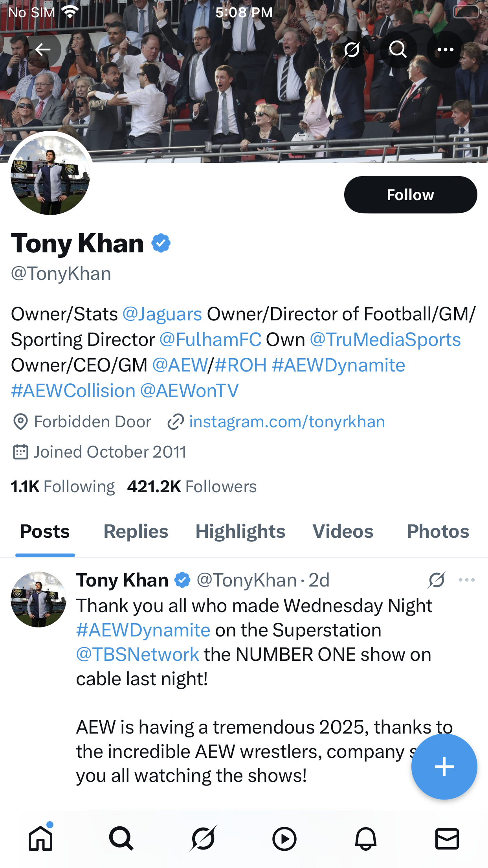The height and width of the screenshot is (868, 488).
Task: Open Grok from the bottom navigation bar
Action: point(203,839)
